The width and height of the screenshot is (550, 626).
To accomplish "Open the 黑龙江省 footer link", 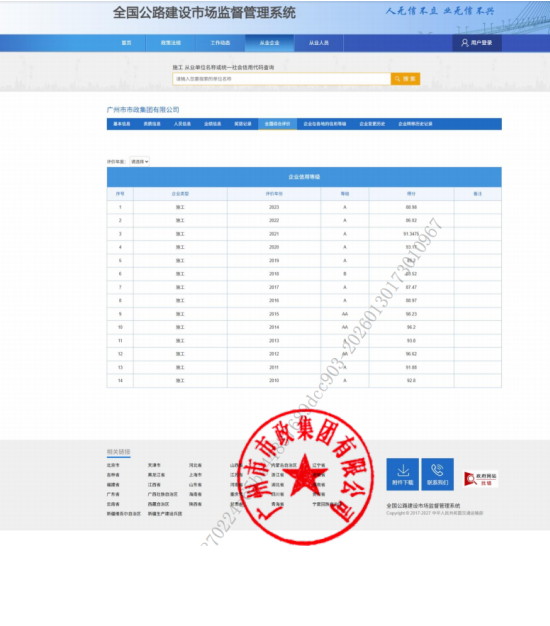I will pos(156,475).
